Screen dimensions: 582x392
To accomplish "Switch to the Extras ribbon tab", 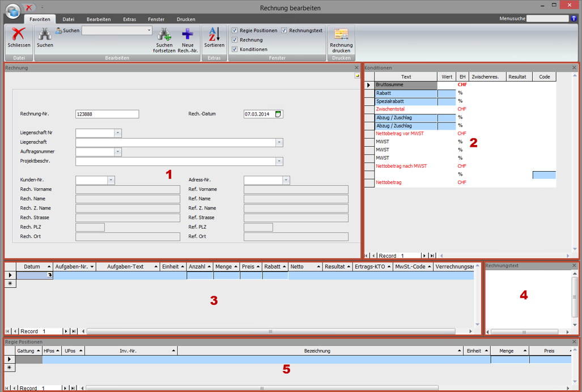I will [129, 19].
